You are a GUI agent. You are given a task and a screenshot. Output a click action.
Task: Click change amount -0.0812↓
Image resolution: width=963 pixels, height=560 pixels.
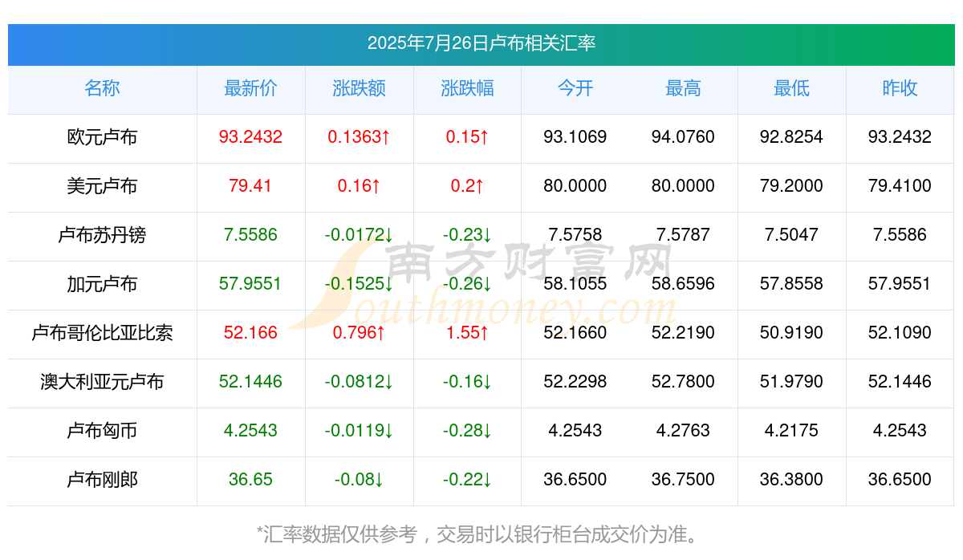coord(359,382)
